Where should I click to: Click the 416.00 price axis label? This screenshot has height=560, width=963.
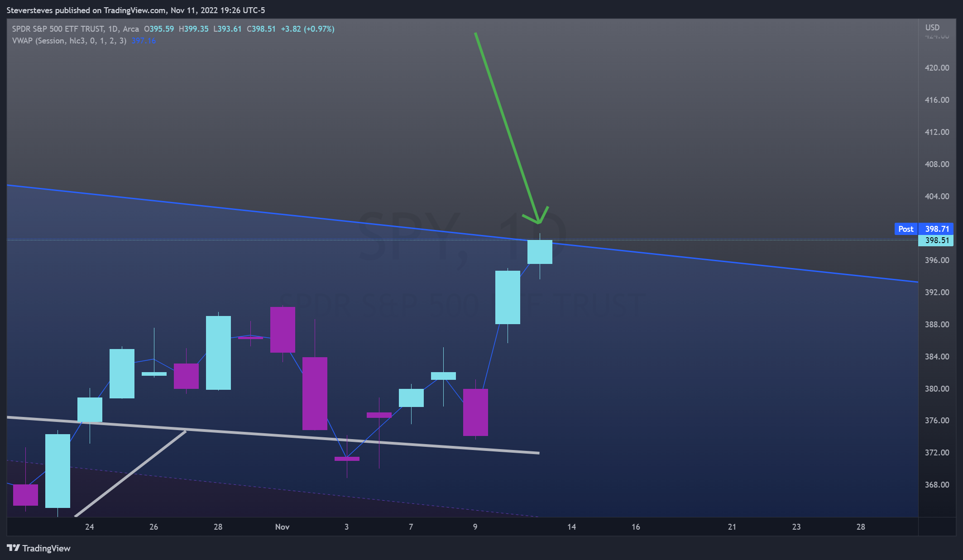click(937, 100)
